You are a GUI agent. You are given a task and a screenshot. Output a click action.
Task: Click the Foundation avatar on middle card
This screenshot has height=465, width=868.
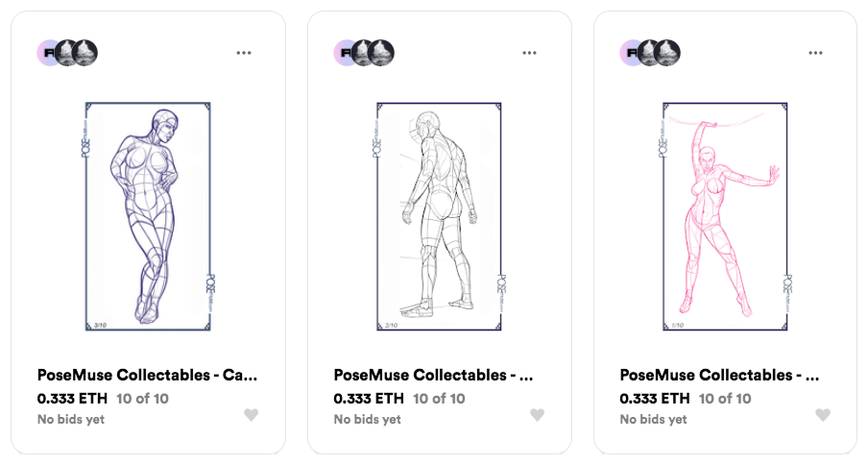point(344,53)
